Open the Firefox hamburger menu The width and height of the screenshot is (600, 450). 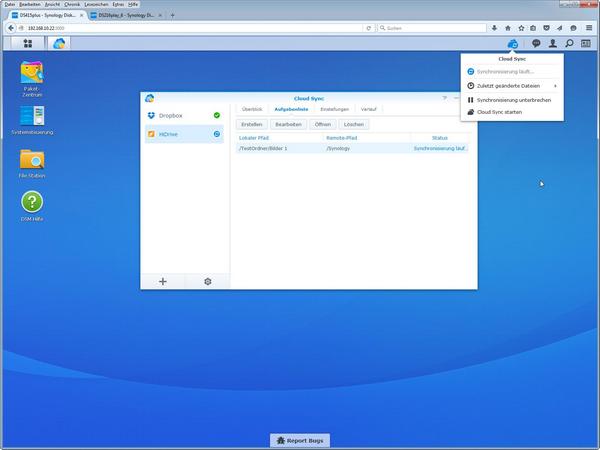click(589, 28)
